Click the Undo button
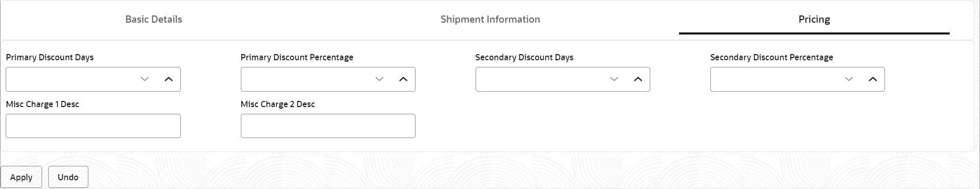This screenshot has height=189, width=980. [x=68, y=177]
